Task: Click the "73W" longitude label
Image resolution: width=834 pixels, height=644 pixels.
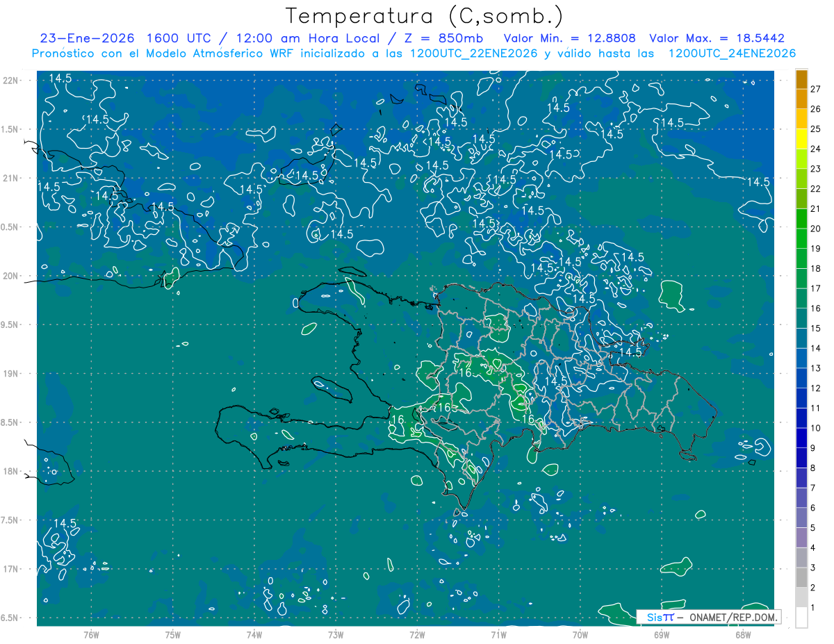Action: tap(336, 635)
